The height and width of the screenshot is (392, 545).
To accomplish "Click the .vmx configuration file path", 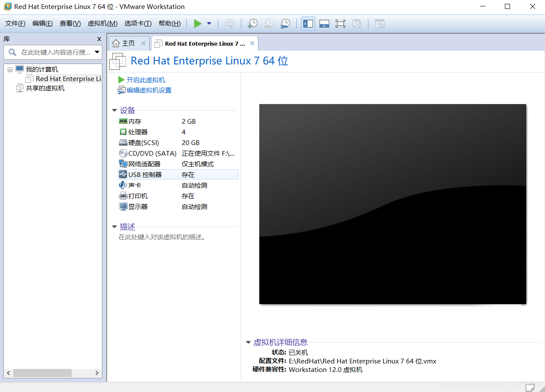I will [x=362, y=361].
